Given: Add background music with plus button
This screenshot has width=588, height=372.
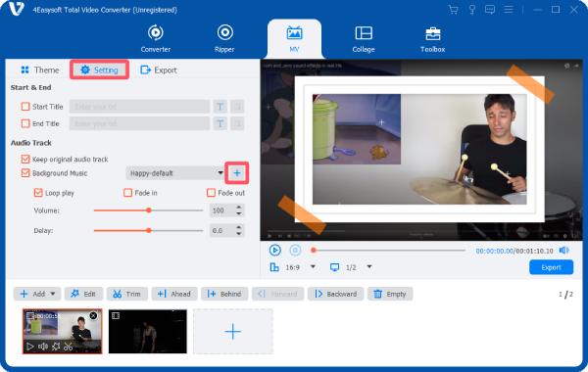Looking at the screenshot, I should (x=237, y=173).
